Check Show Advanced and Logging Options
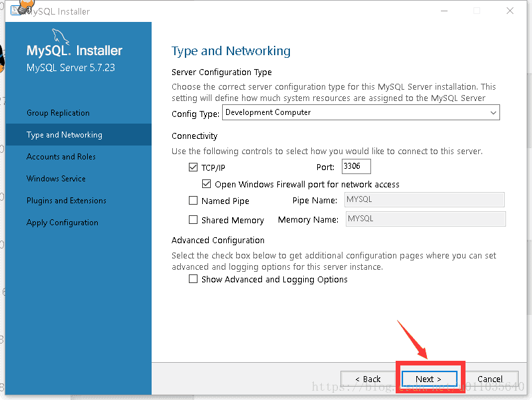The image size is (532, 400). (193, 279)
